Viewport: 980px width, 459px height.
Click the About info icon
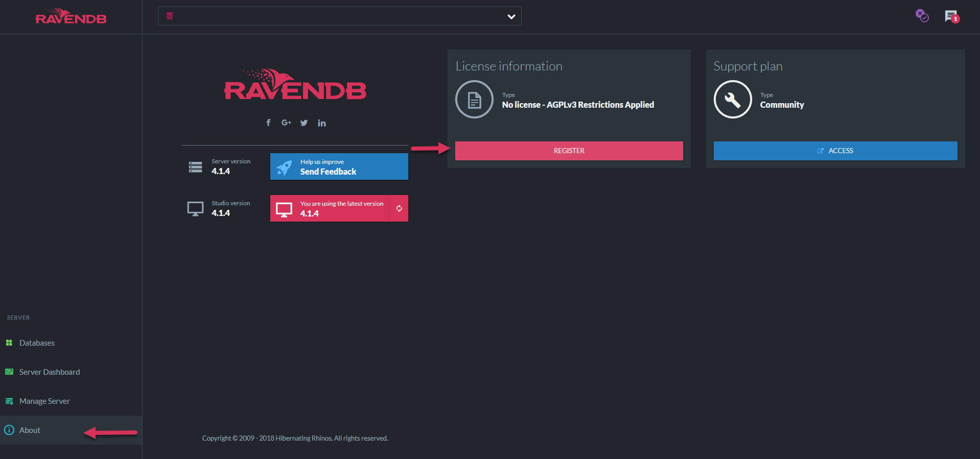[9, 430]
